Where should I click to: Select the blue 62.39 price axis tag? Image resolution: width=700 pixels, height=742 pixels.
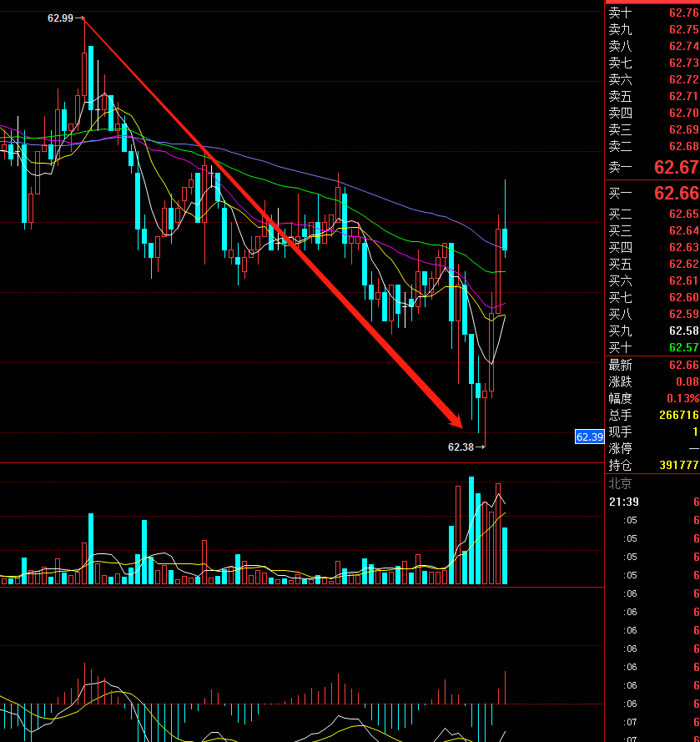point(589,437)
